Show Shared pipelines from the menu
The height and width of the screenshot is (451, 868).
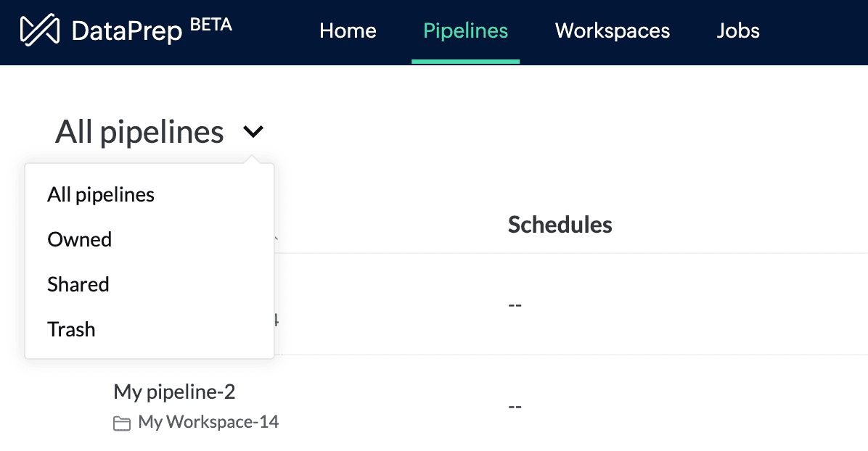pos(78,284)
